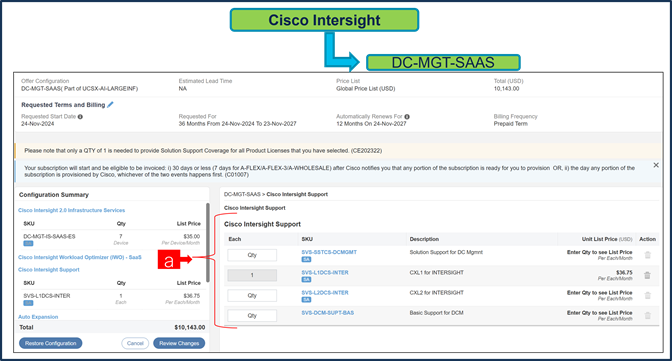The image size is (672, 361).
Task: Open Cisco Intersight Support section in Configuration Summary
Action: tap(49, 270)
